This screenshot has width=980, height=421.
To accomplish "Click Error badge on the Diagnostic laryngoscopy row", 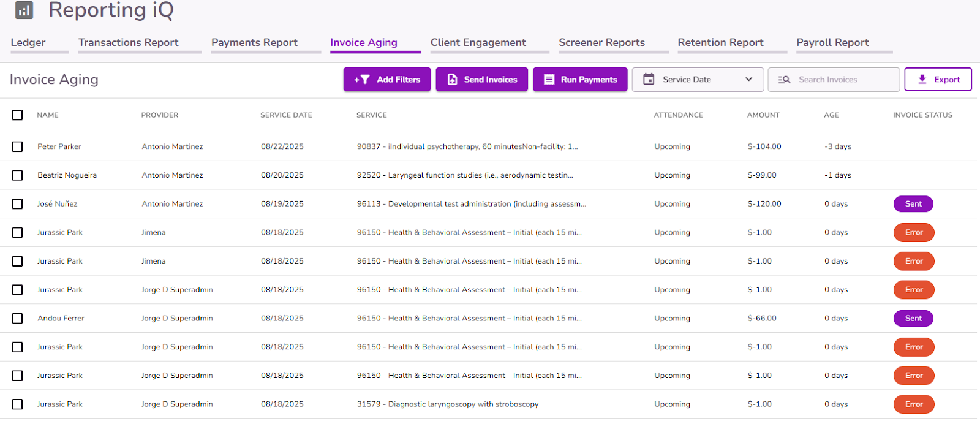I will pyautogui.click(x=914, y=404).
